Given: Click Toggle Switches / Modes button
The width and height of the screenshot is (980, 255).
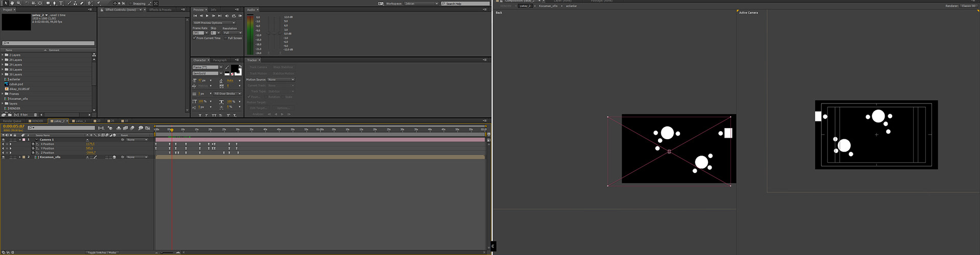Looking at the screenshot, I should click(x=102, y=252).
